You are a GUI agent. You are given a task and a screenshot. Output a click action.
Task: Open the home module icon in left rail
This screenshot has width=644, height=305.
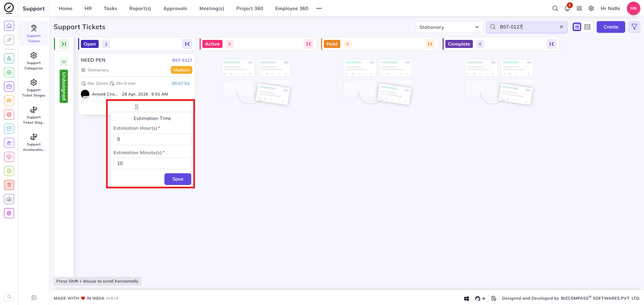point(9,26)
